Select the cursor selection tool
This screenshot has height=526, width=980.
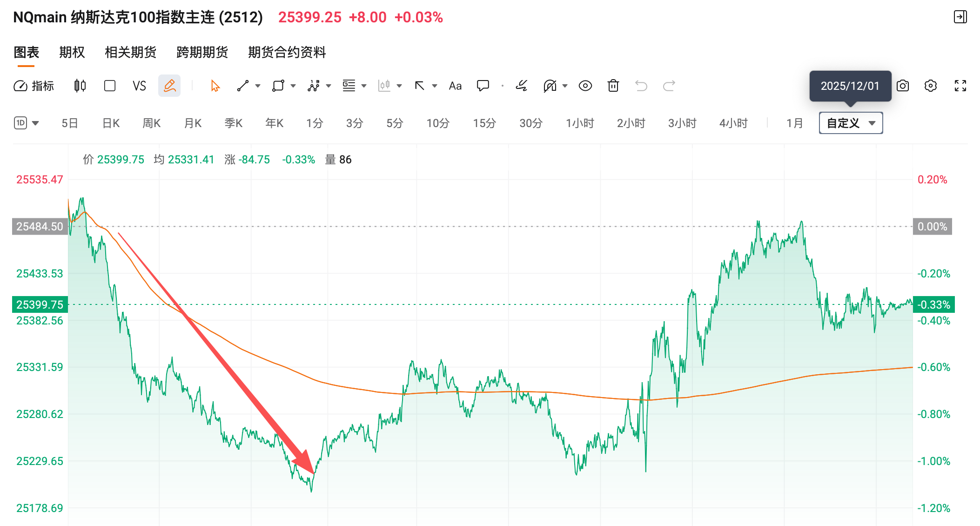pos(214,86)
